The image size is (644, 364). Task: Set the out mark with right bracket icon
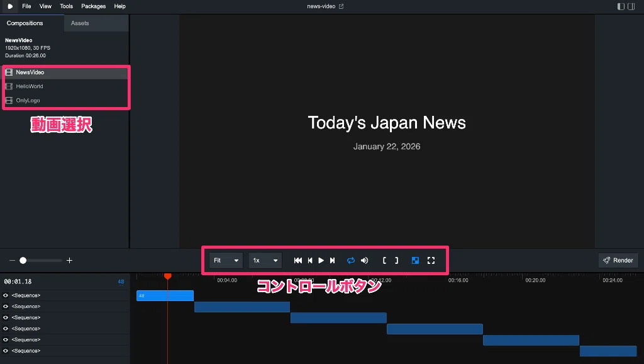coord(396,260)
